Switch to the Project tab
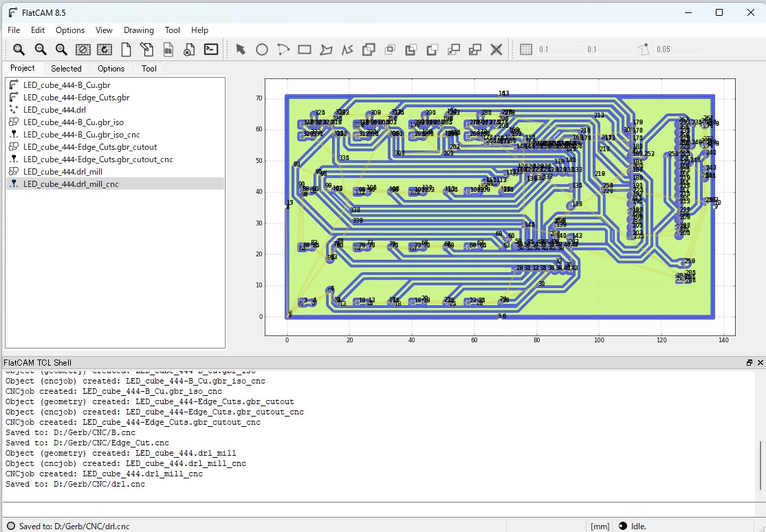The height and width of the screenshot is (532, 766). [23, 68]
